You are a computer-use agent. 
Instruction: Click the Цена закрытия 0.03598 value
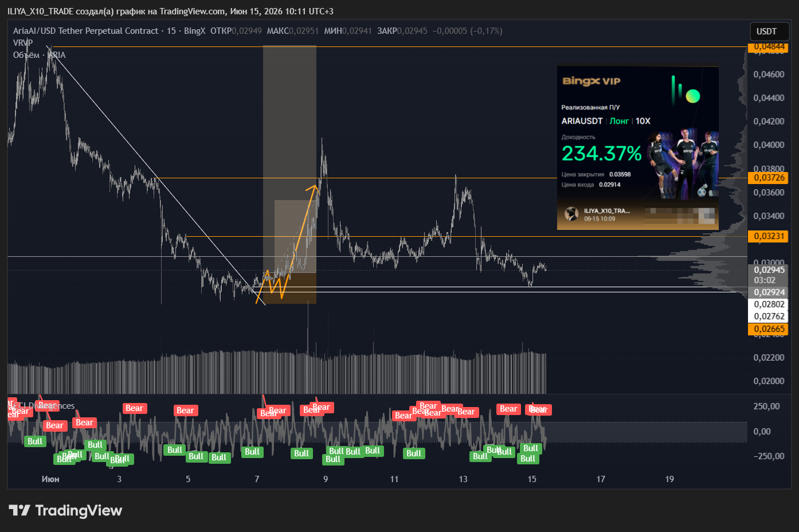620,174
